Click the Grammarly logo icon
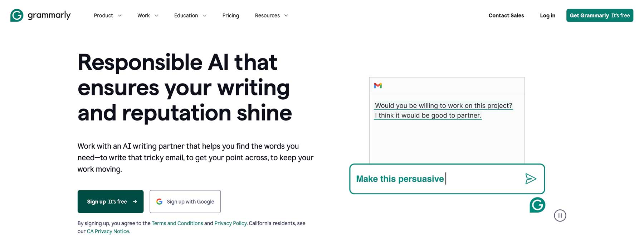 point(16,15)
